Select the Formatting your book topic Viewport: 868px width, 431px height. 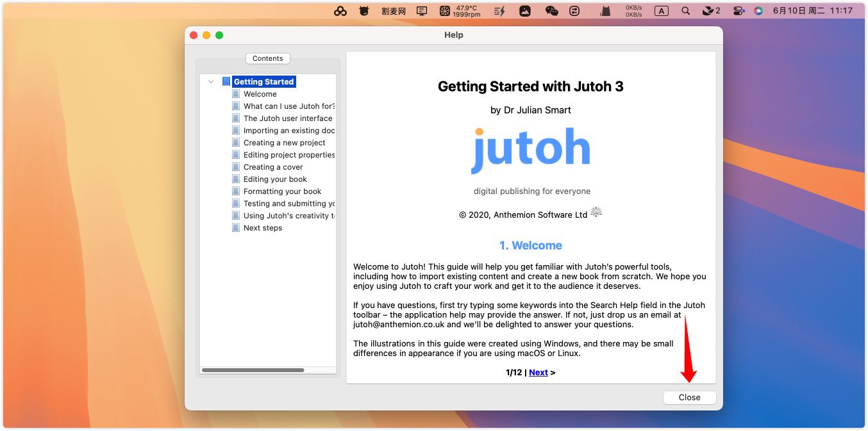pos(282,191)
